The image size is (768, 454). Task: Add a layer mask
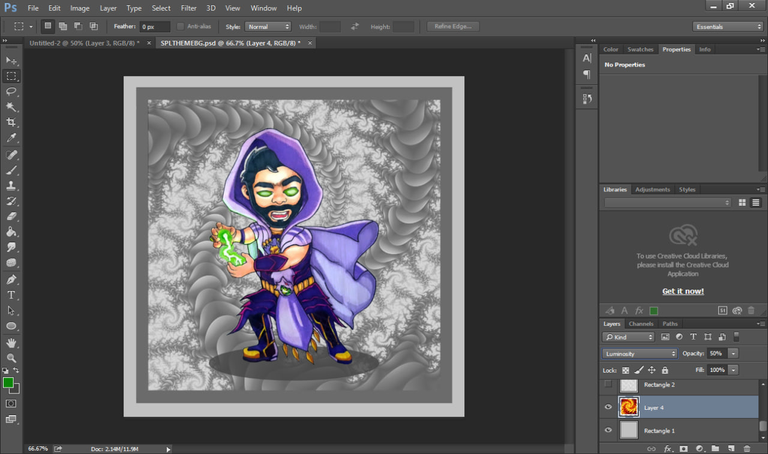pyautogui.click(x=684, y=448)
